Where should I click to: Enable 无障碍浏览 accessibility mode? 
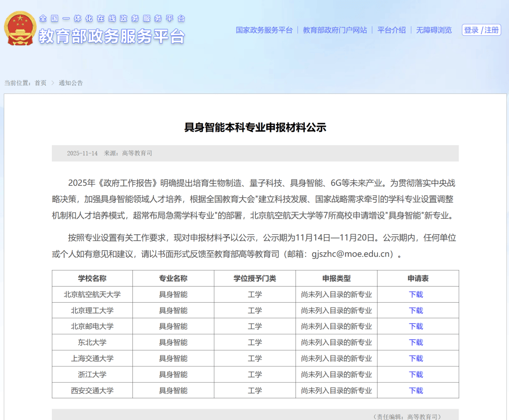coord(434,30)
